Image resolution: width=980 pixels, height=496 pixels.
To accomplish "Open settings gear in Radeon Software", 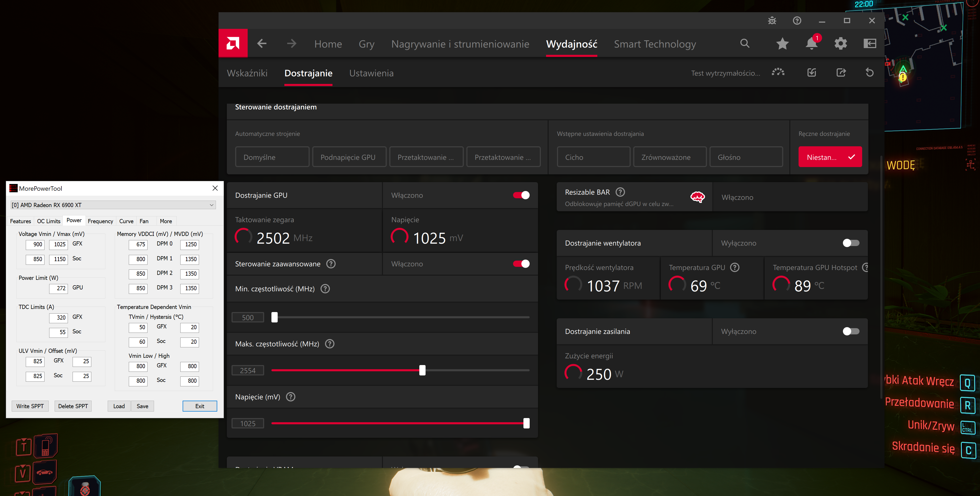I will pos(840,44).
